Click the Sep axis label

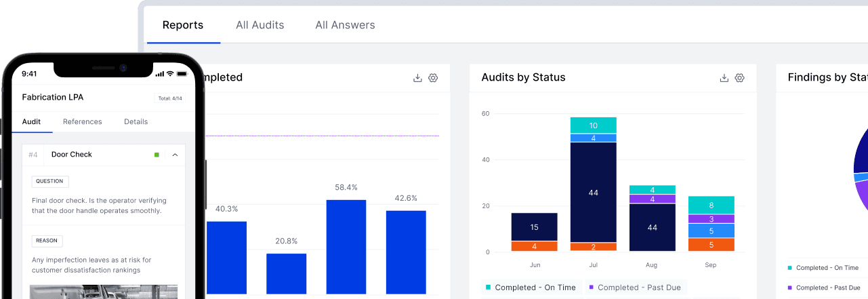pos(711,264)
